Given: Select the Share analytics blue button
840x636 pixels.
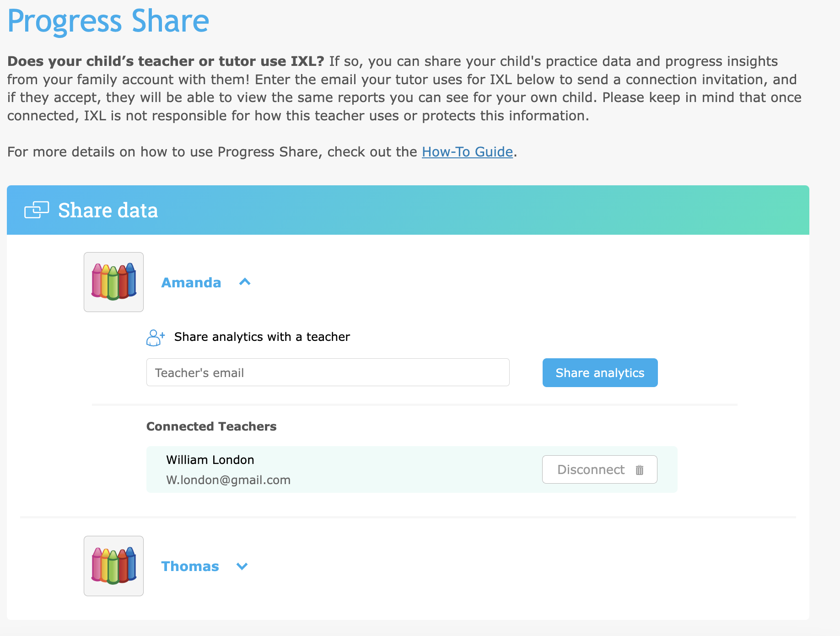Looking at the screenshot, I should (x=599, y=372).
